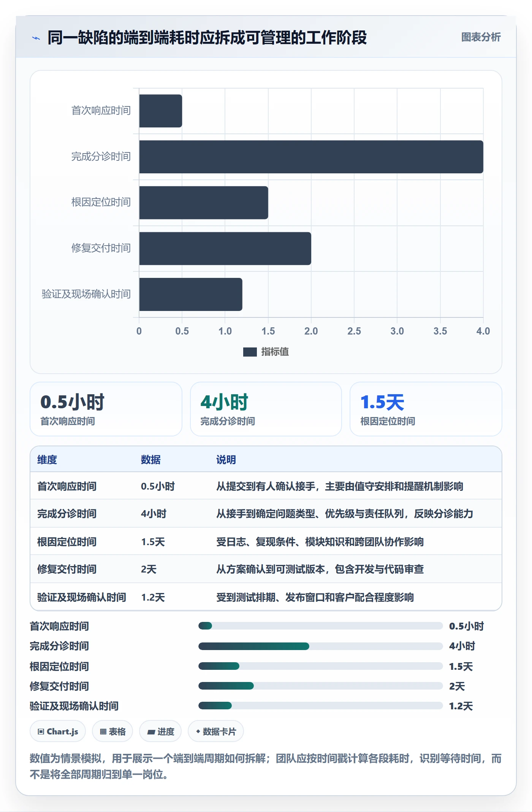The height and width of the screenshot is (812, 532).
Task: Select the 0.5小时 首次响应时间 data card
Action: 106,409
